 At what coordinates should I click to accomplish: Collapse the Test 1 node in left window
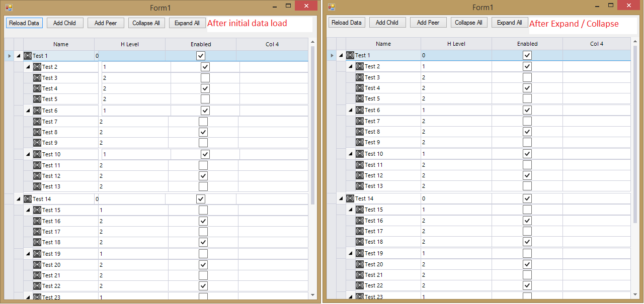(x=19, y=56)
